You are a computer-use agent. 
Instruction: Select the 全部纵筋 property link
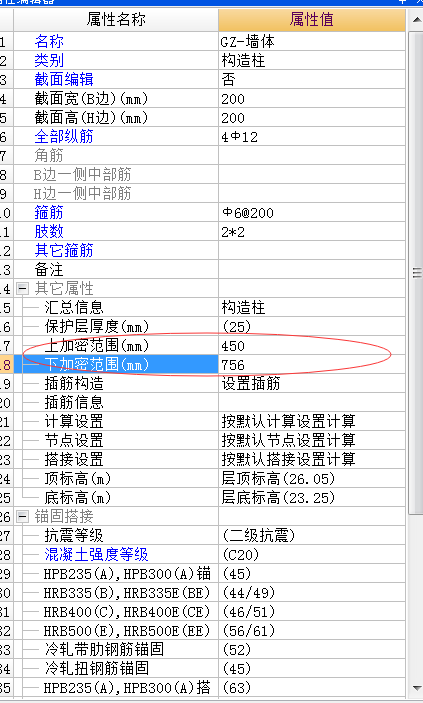click(x=64, y=136)
